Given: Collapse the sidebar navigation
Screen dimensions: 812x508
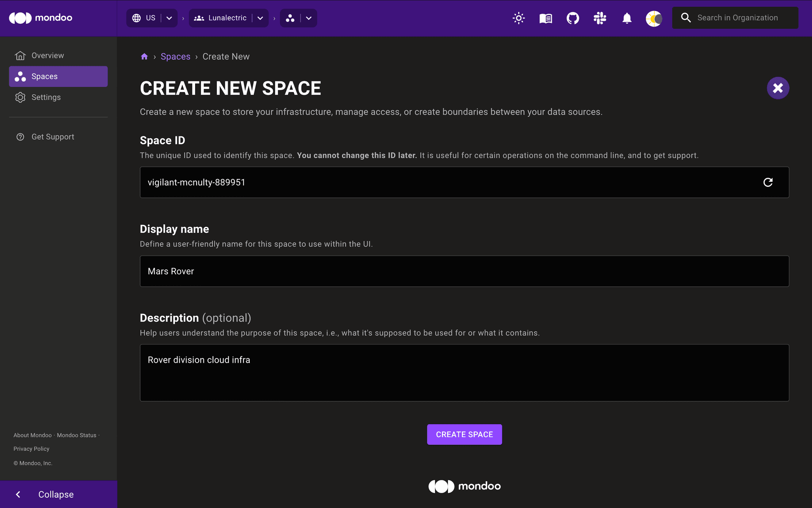Looking at the screenshot, I should (x=56, y=494).
